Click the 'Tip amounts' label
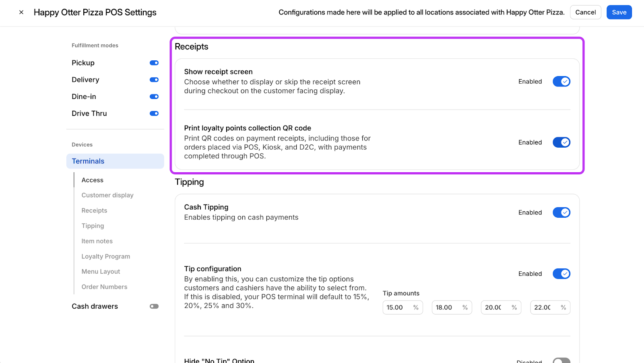The height and width of the screenshot is (363, 644). coord(401,293)
